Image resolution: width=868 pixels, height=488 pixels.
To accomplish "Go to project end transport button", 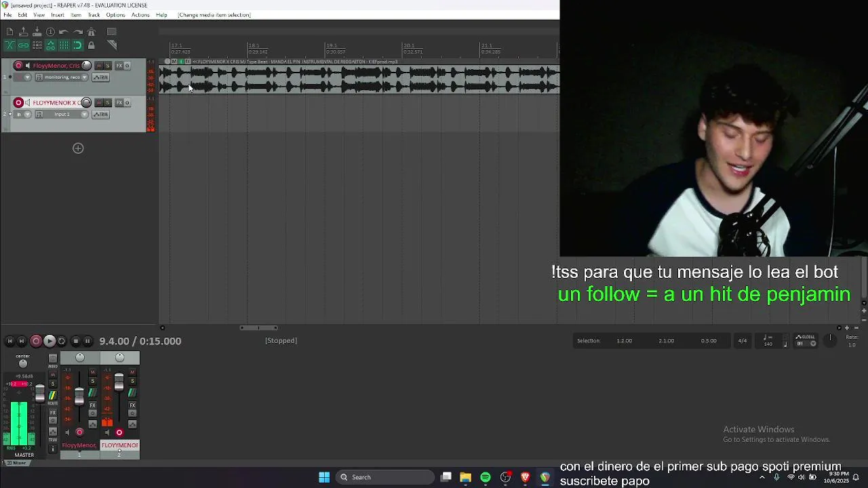I will (22, 341).
